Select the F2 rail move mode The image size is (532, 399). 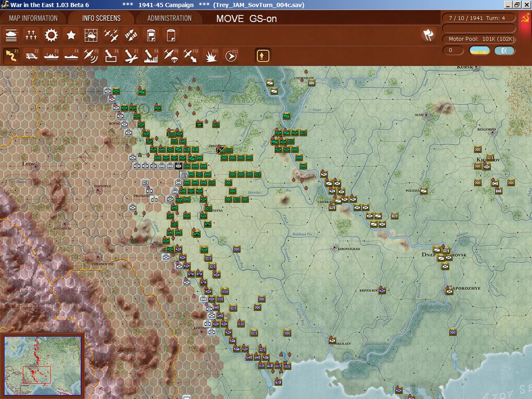click(x=31, y=56)
